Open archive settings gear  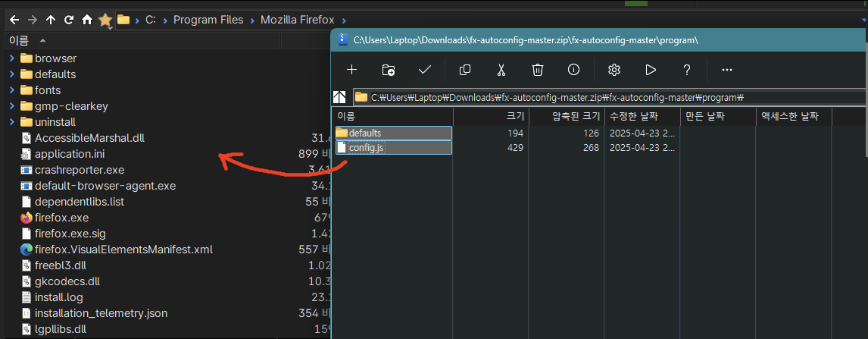pos(614,69)
